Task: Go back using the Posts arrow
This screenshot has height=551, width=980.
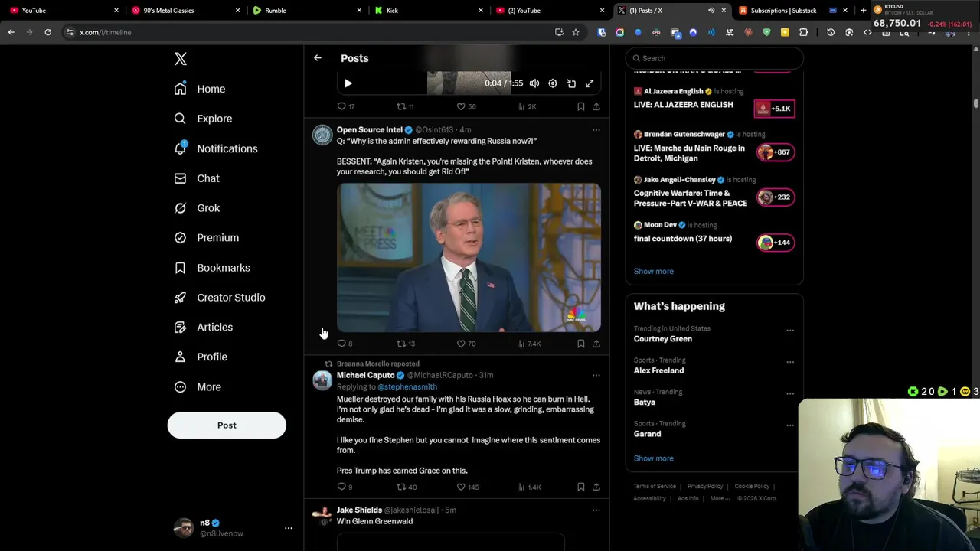Action: [318, 58]
